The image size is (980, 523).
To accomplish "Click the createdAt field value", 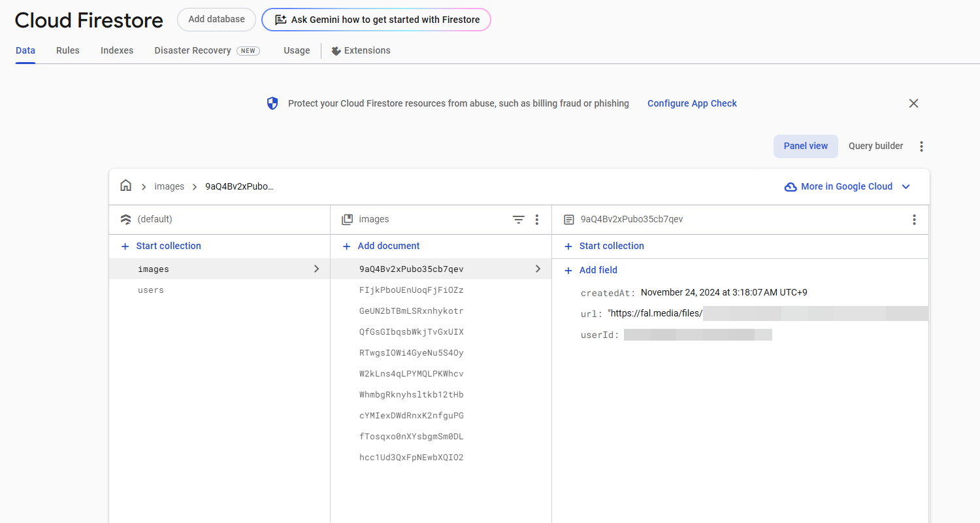I will 724,292.
